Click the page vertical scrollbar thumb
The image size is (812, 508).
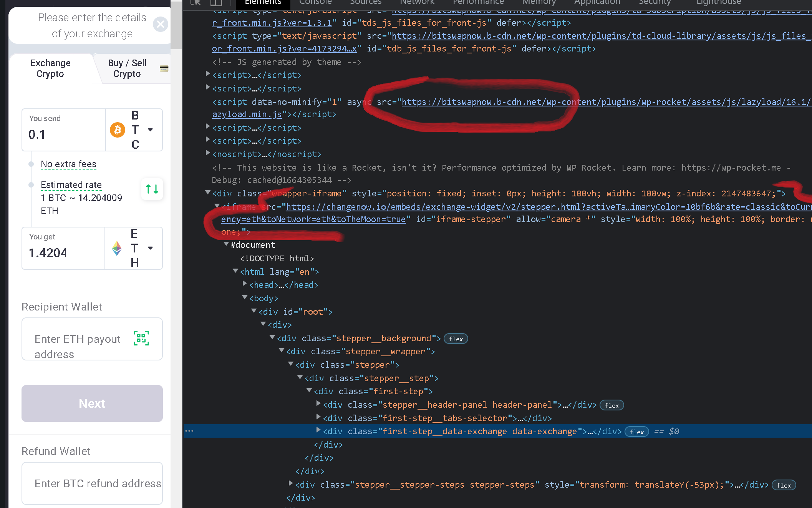176,25
